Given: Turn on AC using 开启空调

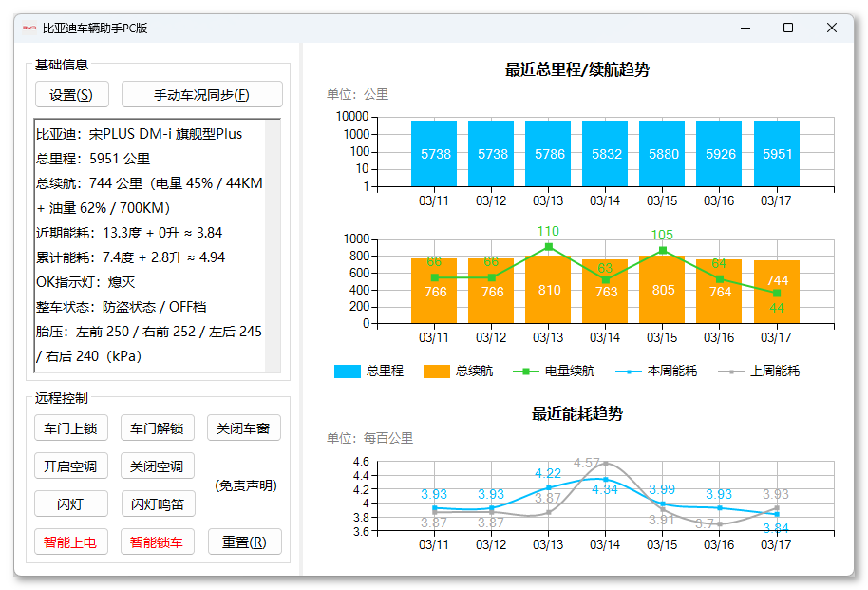Looking at the screenshot, I should (x=70, y=466).
